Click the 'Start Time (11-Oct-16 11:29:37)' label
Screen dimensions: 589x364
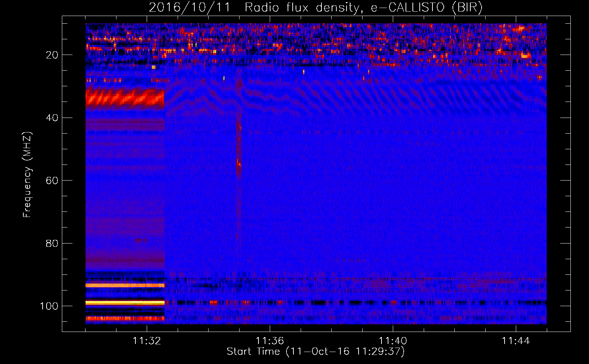pos(316,352)
